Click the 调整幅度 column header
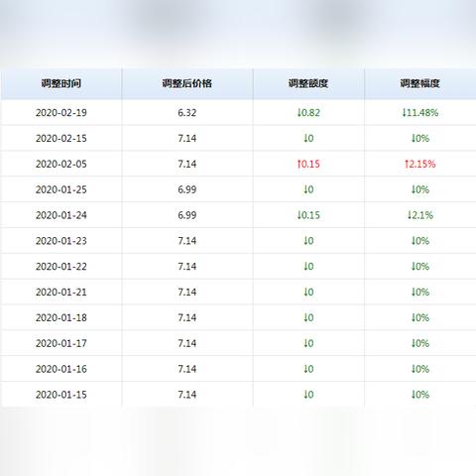The image size is (476, 476). click(420, 83)
